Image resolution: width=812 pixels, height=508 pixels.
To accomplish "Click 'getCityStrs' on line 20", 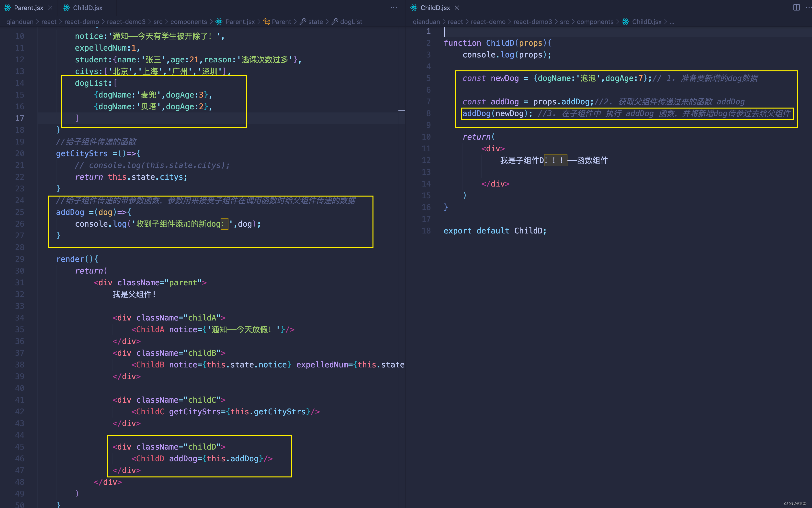I will pyautogui.click(x=82, y=154).
